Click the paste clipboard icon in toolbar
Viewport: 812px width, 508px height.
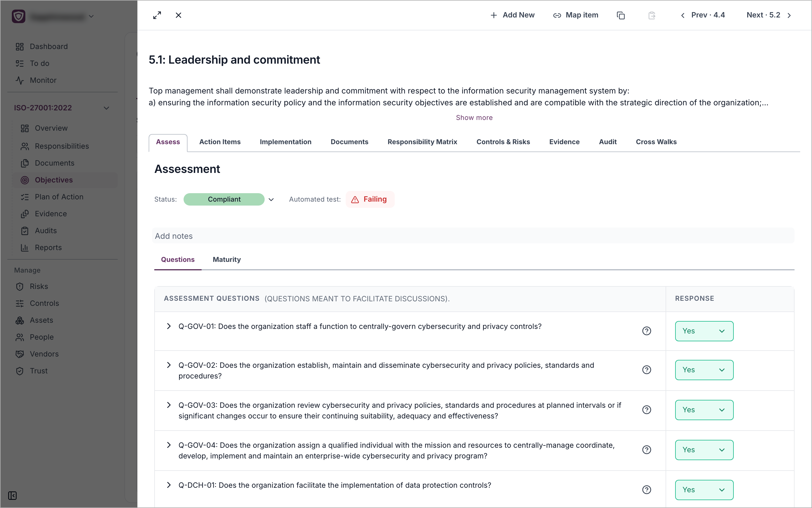652,15
